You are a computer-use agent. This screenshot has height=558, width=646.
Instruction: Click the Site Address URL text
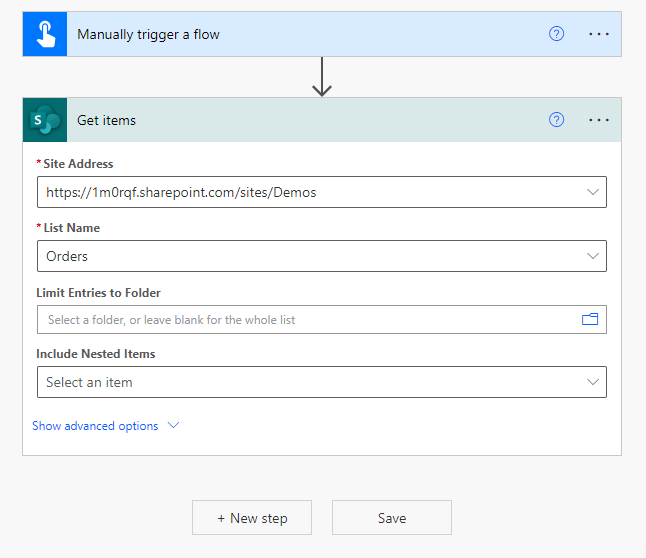[x=181, y=192]
